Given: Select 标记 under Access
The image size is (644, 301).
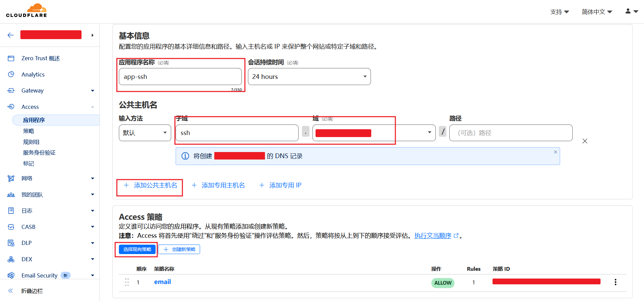Looking at the screenshot, I should [x=29, y=164].
